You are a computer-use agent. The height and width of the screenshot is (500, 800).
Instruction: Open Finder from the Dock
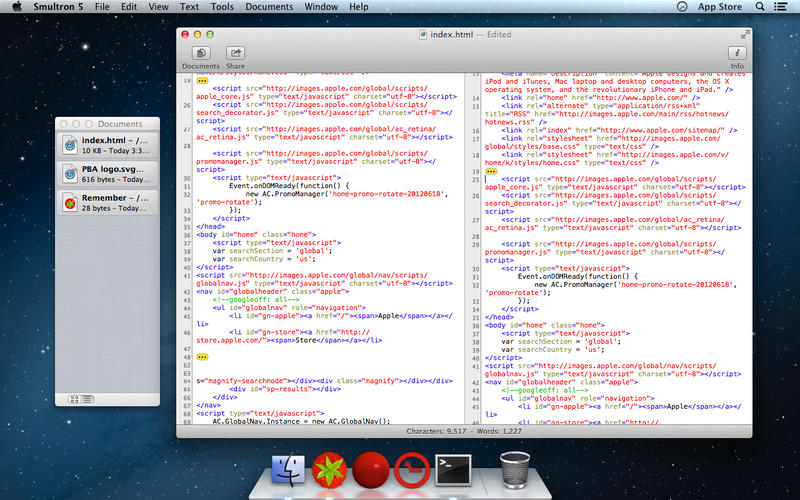[x=289, y=468]
